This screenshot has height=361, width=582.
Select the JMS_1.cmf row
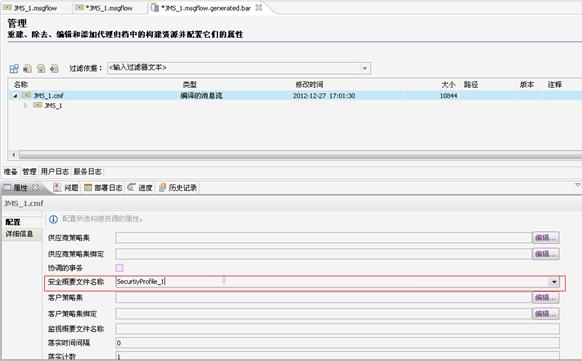(295, 96)
